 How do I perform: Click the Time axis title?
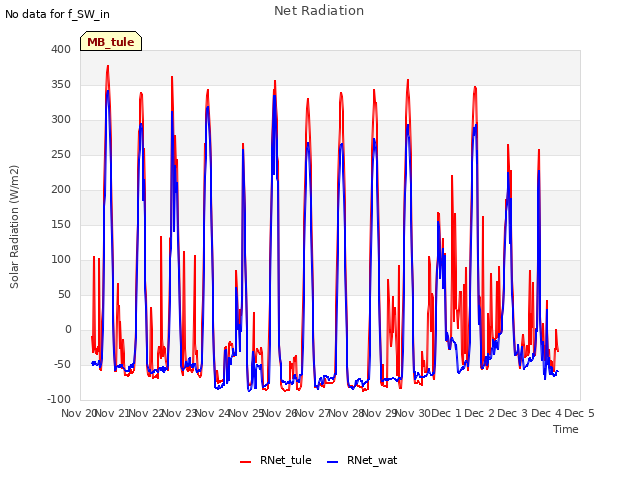click(566, 429)
